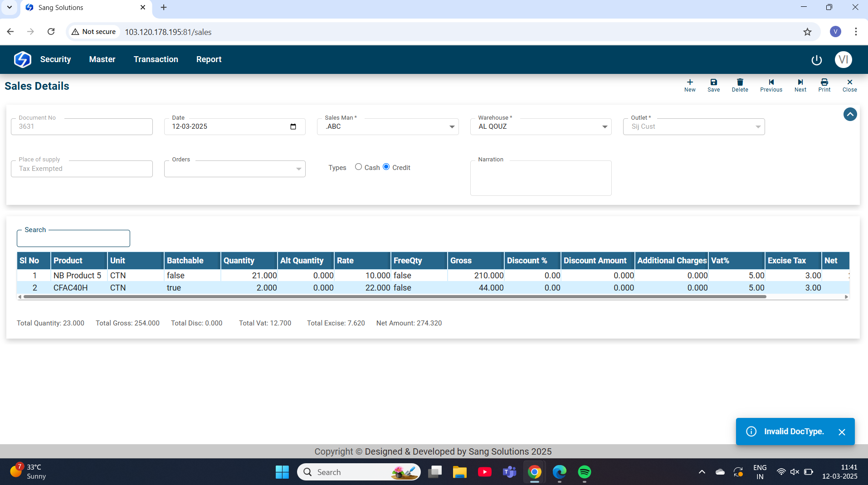Click the product Search input field
The width and height of the screenshot is (868, 485).
[73, 239]
